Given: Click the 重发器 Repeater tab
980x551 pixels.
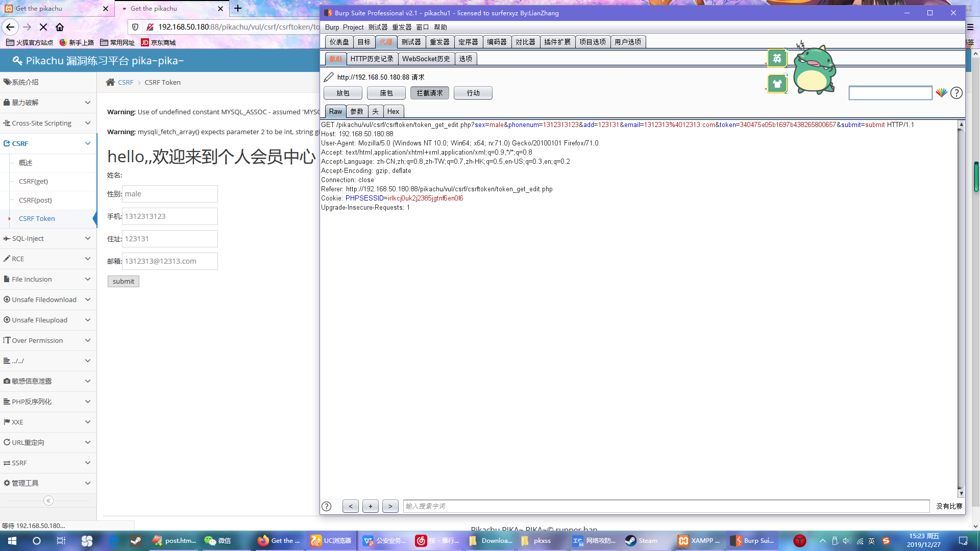Looking at the screenshot, I should pos(439,42).
